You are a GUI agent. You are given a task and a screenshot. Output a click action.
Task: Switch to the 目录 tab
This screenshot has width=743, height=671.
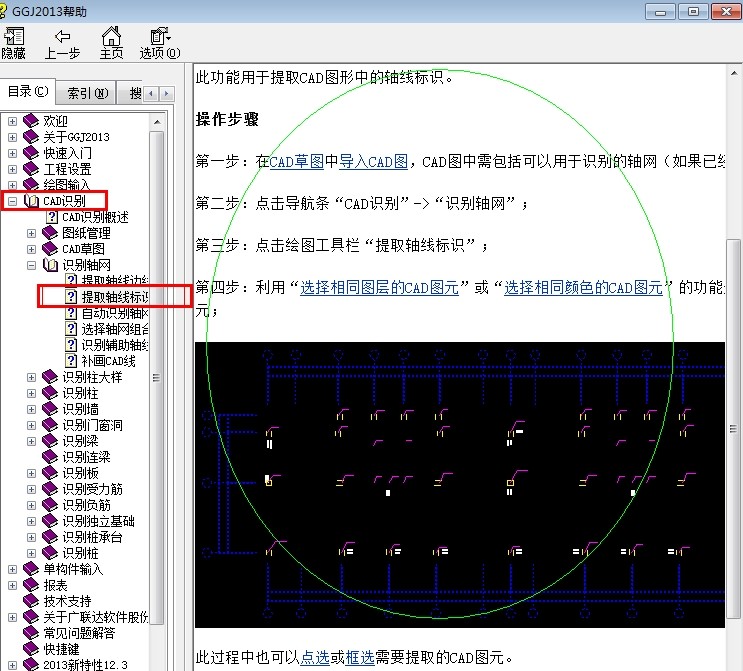(28, 91)
